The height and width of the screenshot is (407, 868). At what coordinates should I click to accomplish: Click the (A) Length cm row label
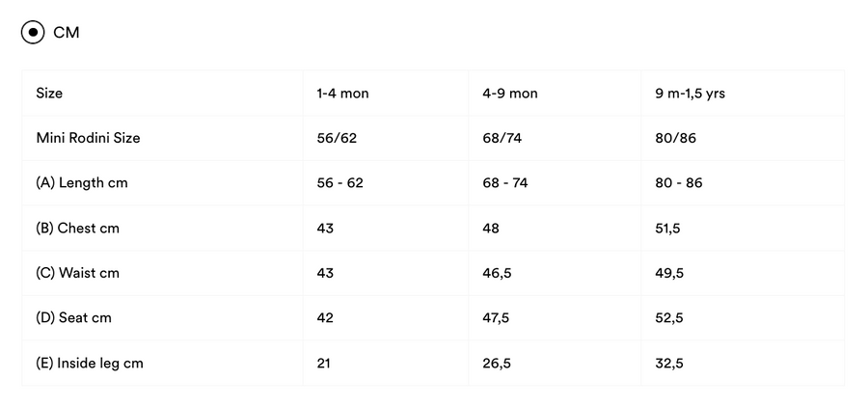82,182
